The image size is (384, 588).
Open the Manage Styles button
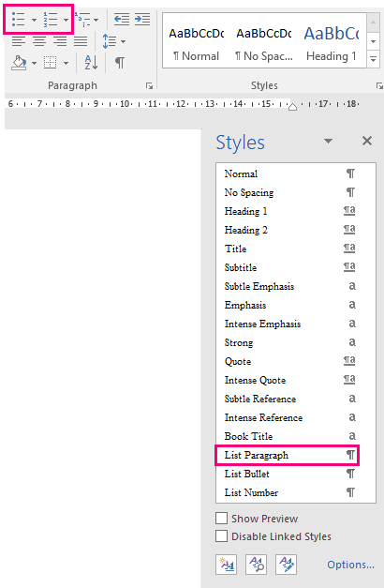point(286,564)
